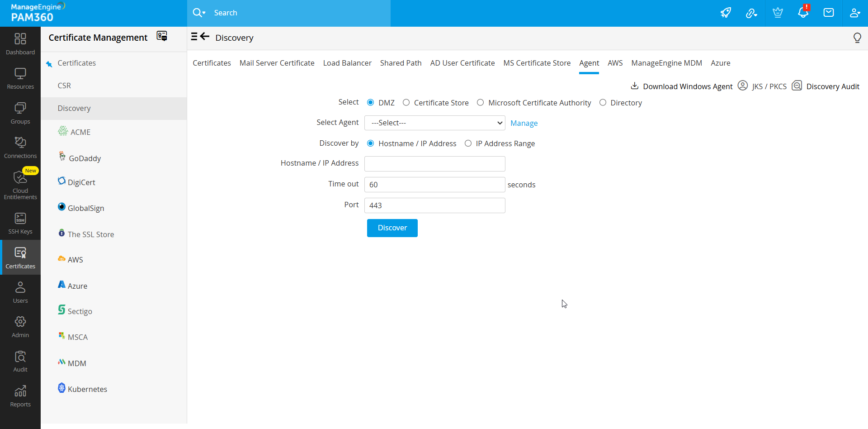This screenshot has width=868, height=429.
Task: Open the user profile icon in the header
Action: click(x=854, y=13)
